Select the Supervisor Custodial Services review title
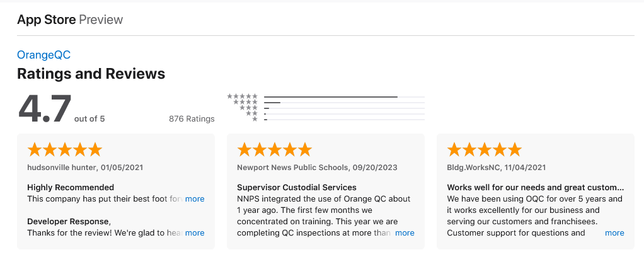 click(x=297, y=187)
